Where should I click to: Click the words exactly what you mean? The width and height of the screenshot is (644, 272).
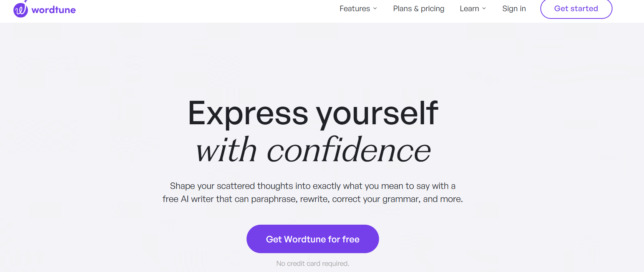point(358,186)
